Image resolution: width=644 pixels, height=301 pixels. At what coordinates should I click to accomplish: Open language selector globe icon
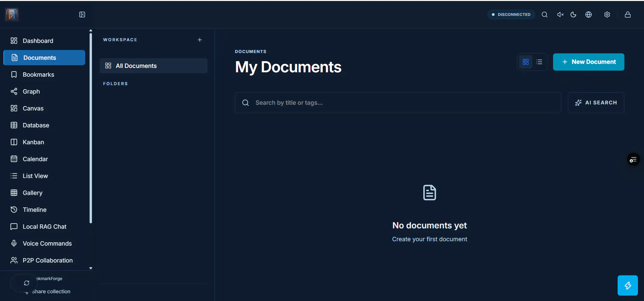click(x=589, y=15)
